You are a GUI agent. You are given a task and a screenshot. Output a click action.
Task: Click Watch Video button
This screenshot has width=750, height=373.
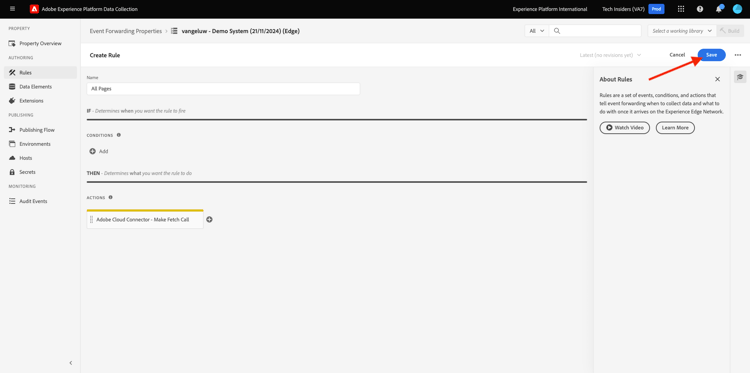[624, 128]
